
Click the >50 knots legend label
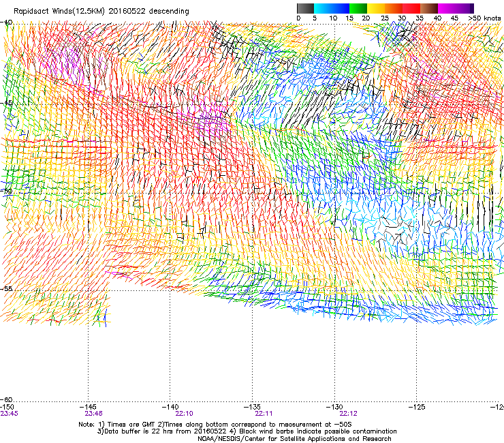click(484, 18)
